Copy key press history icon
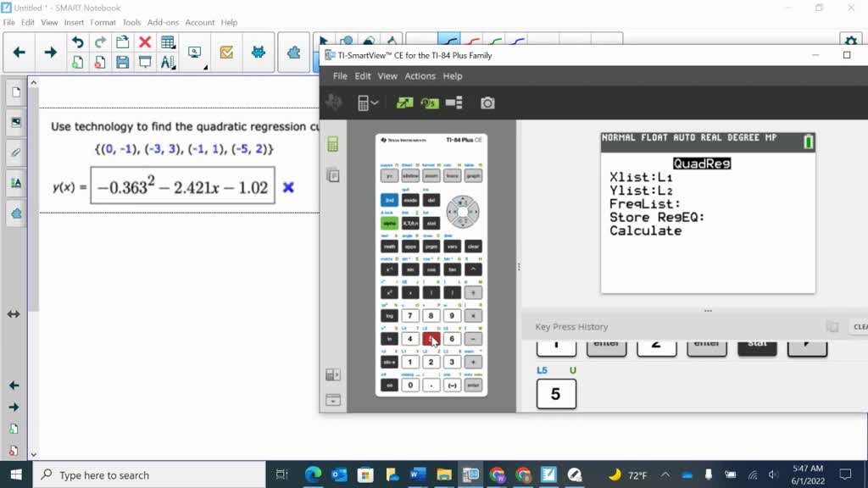The height and width of the screenshot is (488, 868). tap(832, 327)
